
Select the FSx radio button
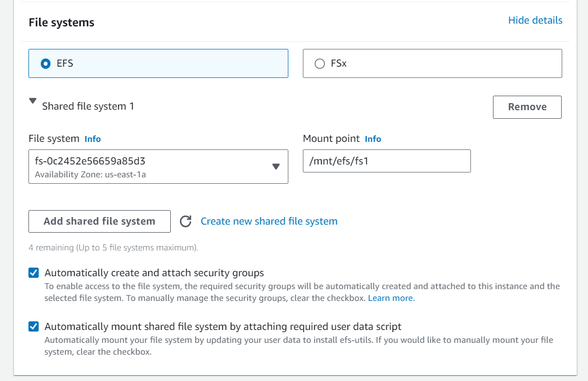tap(320, 64)
